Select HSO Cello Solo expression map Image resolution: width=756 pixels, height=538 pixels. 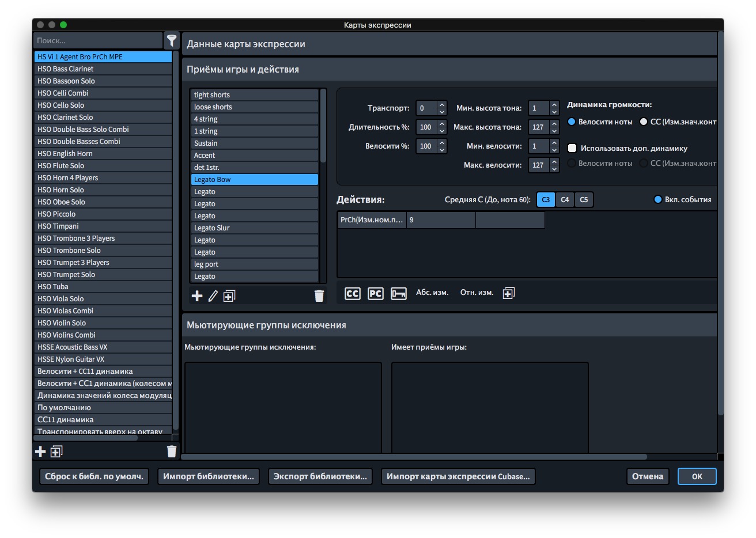(x=103, y=105)
